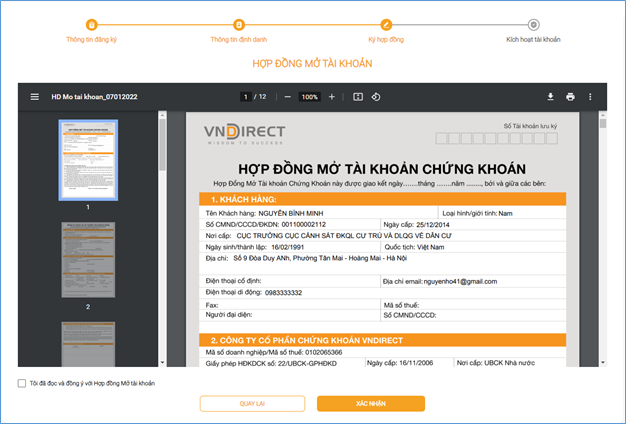
Task: Click the tax code 0102065366
Action: (324, 352)
